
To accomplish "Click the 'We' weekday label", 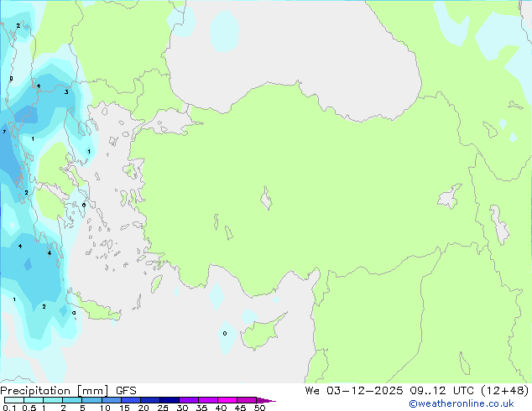I will pos(312,391).
